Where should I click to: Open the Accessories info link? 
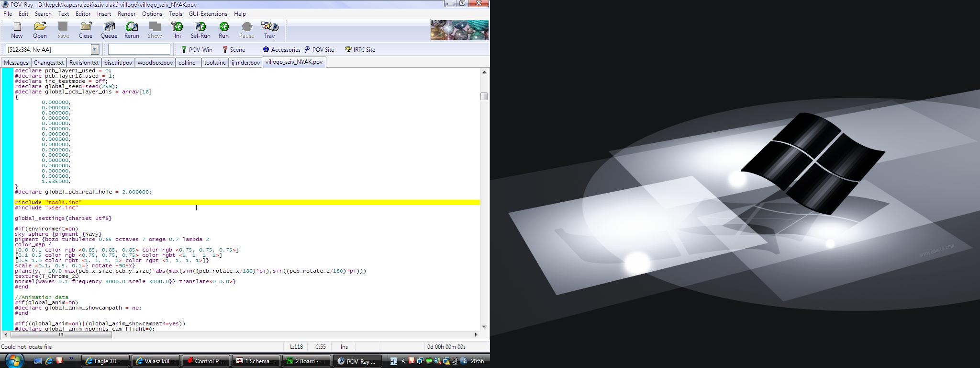pos(281,49)
